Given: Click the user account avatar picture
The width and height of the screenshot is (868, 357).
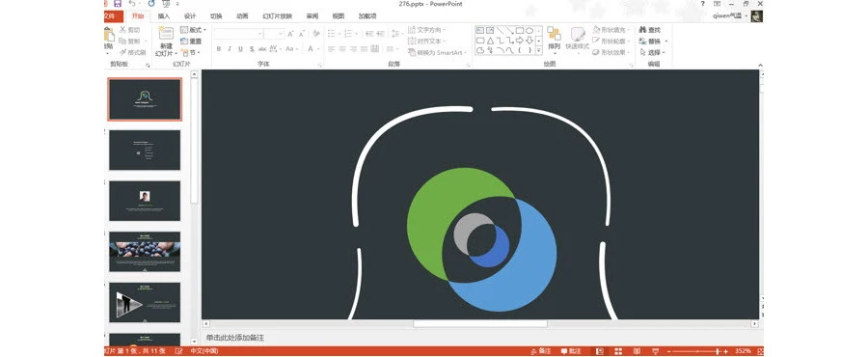Looking at the screenshot, I should 757,16.
